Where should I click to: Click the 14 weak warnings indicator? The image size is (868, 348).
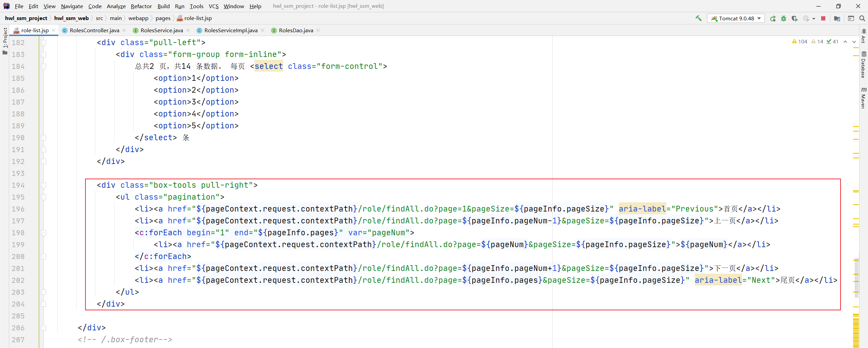coord(817,41)
